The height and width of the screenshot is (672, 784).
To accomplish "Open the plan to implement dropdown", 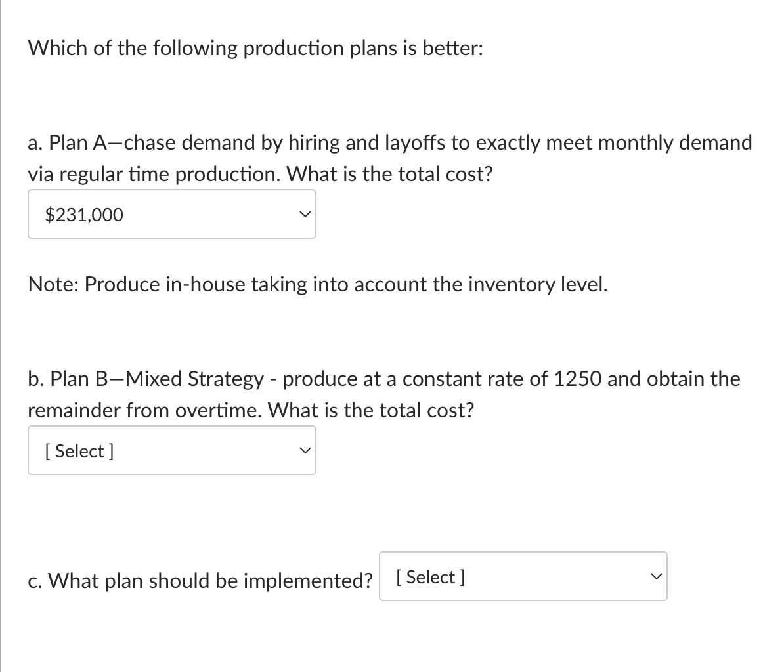I will click(523, 577).
